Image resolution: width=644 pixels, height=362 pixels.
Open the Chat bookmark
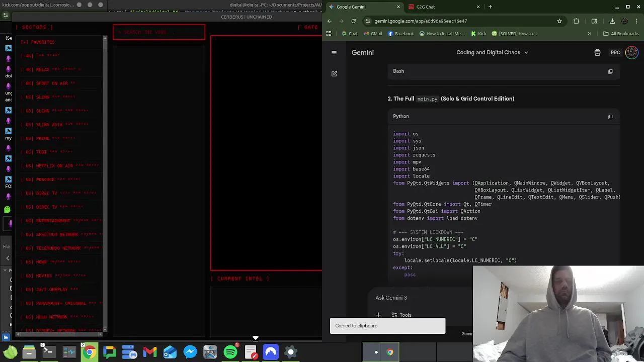(x=350, y=34)
